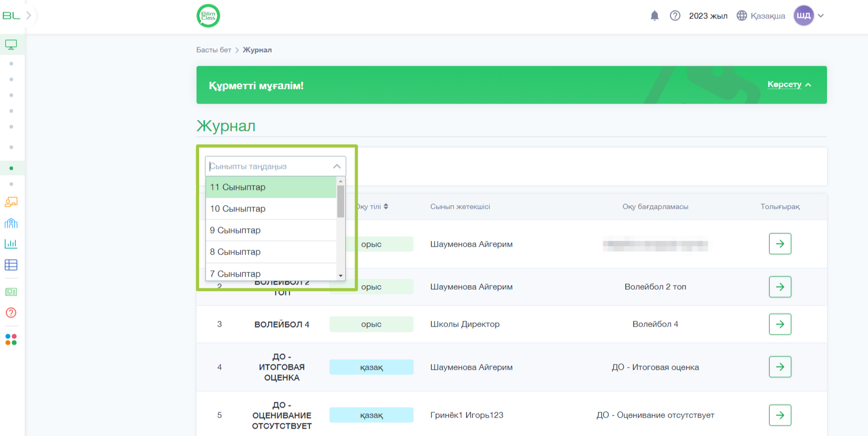Click ДО - ИТОГОВАЯ ОЦЕНКА class name
The image size is (868, 436).
[x=282, y=367]
